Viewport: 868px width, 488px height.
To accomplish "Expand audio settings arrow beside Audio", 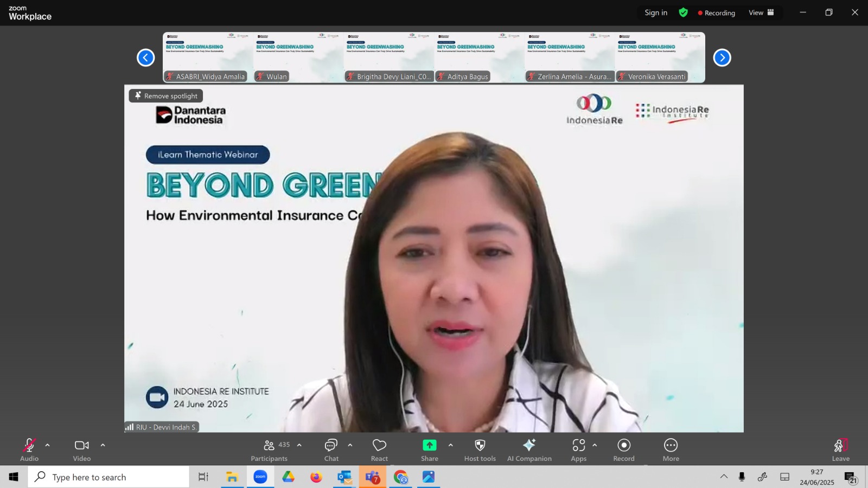I will [x=47, y=445].
